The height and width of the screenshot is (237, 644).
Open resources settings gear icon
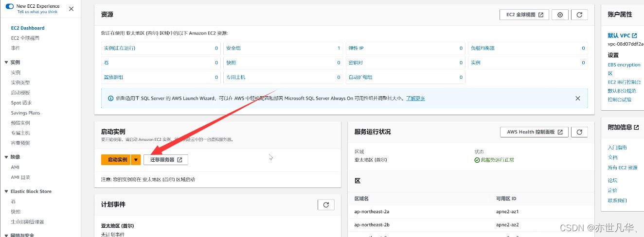[x=560, y=15]
